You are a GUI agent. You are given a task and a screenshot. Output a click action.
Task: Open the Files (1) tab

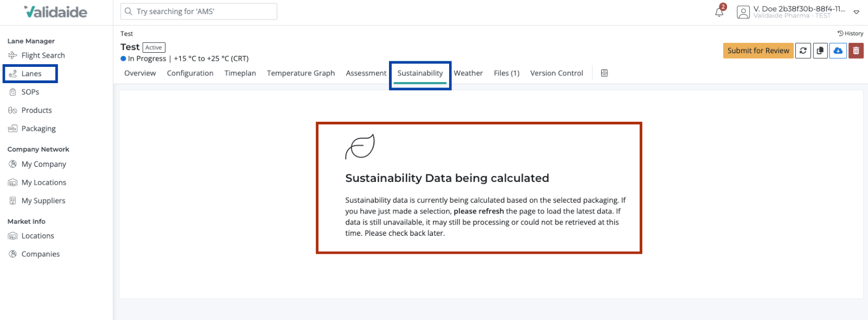tap(507, 73)
